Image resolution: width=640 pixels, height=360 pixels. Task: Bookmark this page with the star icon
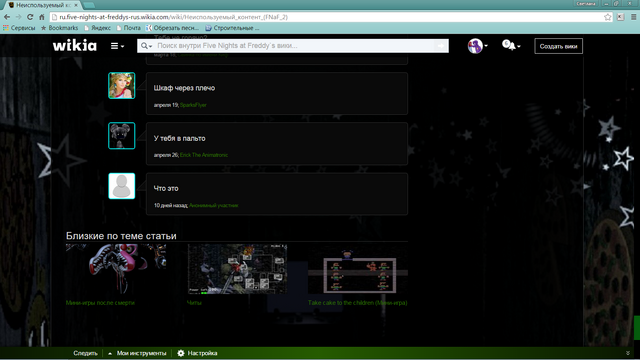608,17
